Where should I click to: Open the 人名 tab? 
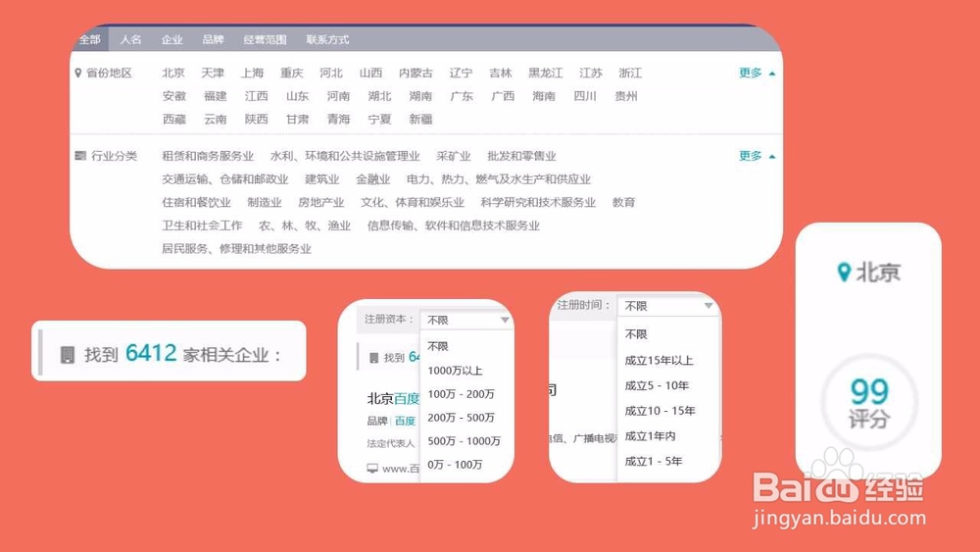pos(130,39)
